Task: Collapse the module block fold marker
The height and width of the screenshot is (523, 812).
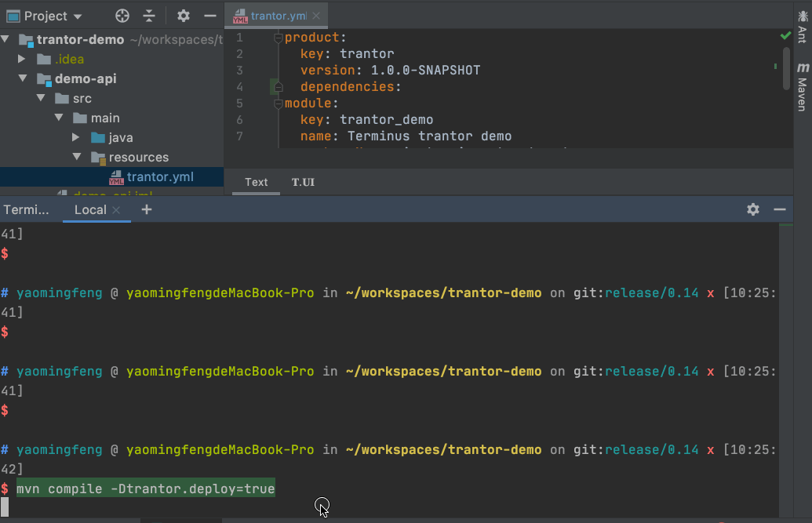Action: (x=277, y=102)
